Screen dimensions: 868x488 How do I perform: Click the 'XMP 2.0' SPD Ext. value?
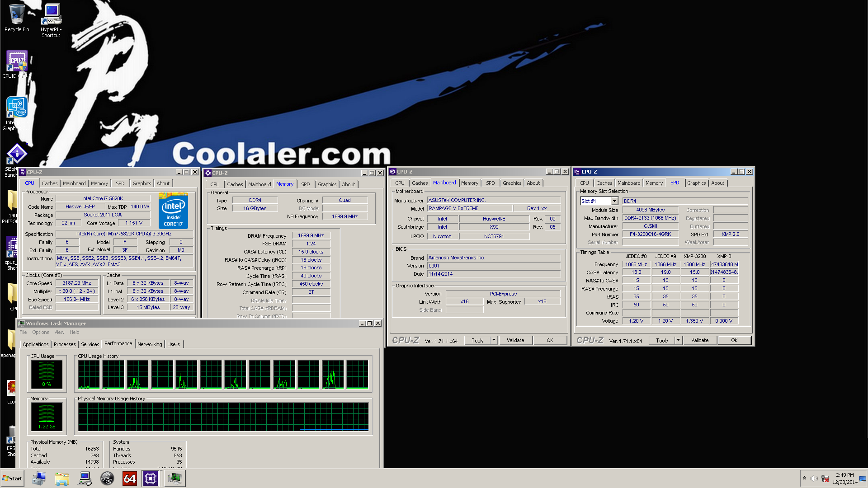point(731,234)
